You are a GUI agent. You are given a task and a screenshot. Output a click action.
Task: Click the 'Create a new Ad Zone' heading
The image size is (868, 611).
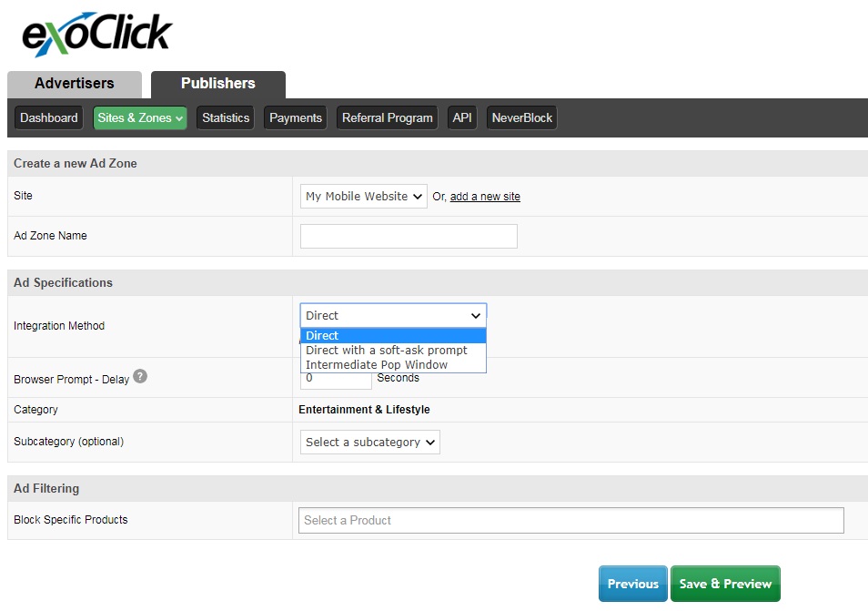click(76, 163)
